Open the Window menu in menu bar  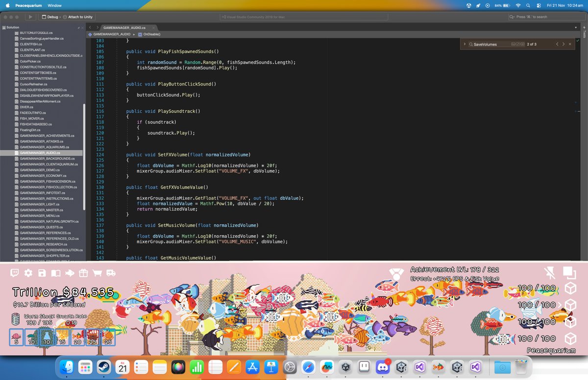point(55,5)
